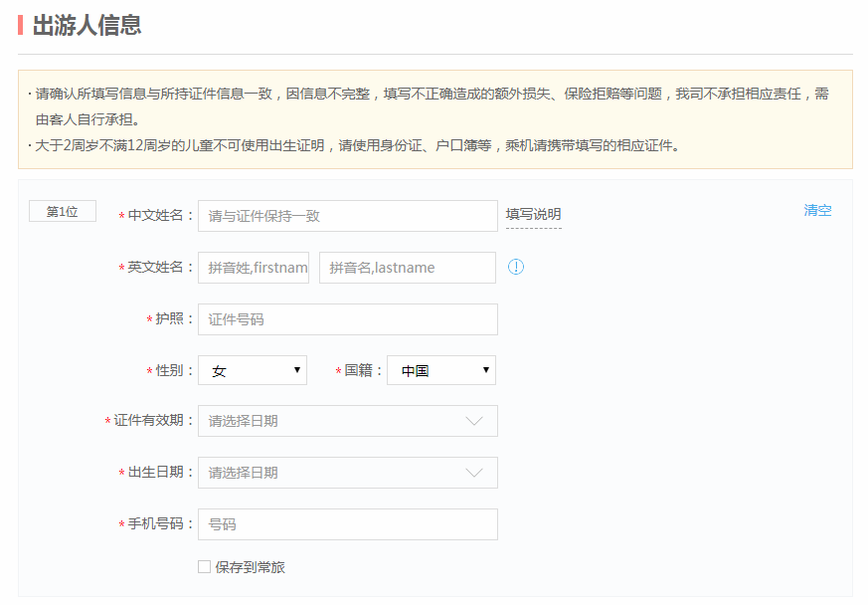The height and width of the screenshot is (605, 868).
Task: Click the 护照 passport number field
Action: click(x=347, y=319)
